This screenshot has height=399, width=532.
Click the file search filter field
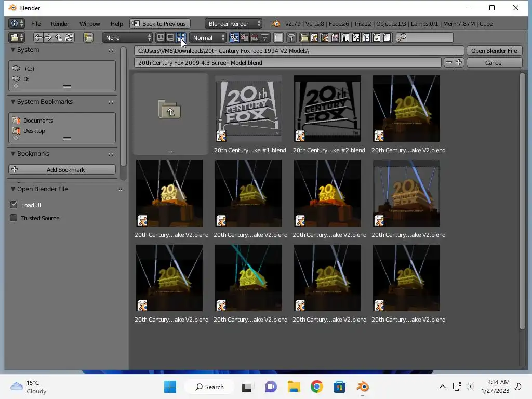(x=425, y=37)
